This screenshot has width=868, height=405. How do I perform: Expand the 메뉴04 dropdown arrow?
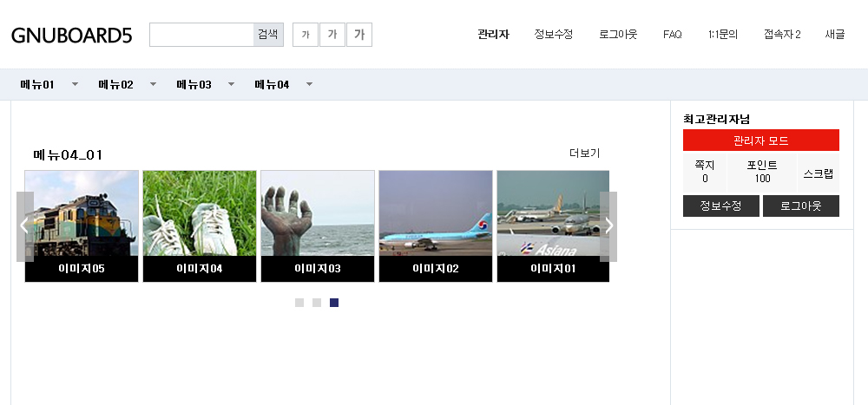point(309,84)
